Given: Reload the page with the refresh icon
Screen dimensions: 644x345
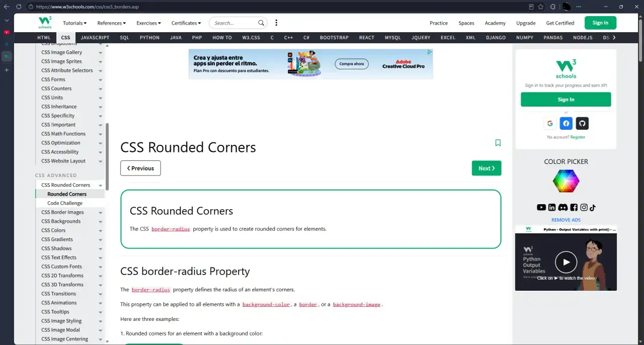Looking at the screenshot, I should [19, 7].
